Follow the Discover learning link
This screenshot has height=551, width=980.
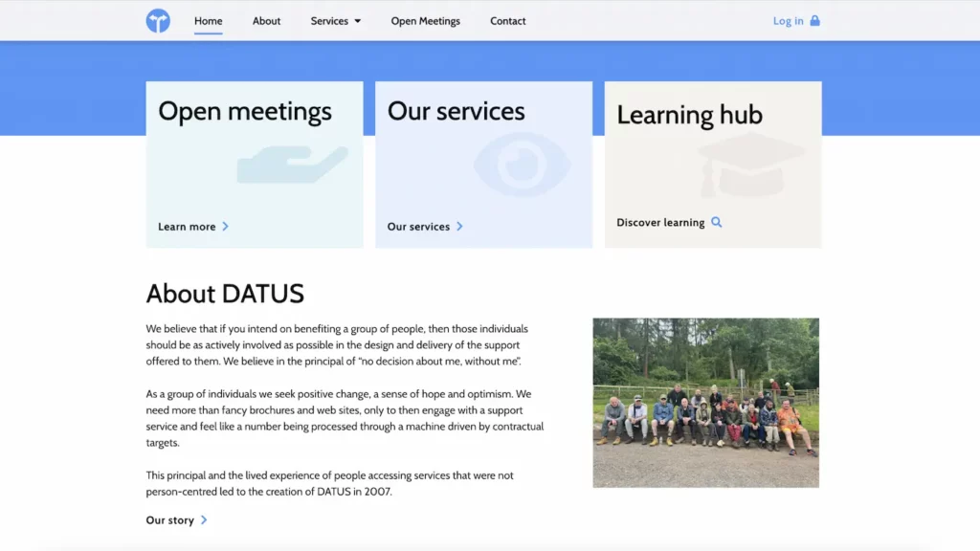(x=660, y=222)
